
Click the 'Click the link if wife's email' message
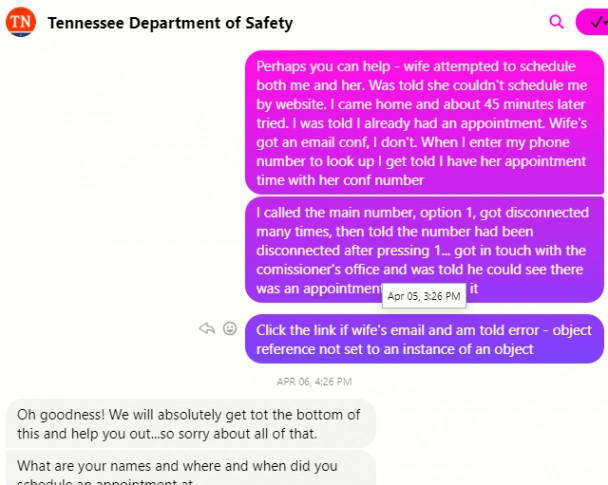pyautogui.click(x=425, y=339)
